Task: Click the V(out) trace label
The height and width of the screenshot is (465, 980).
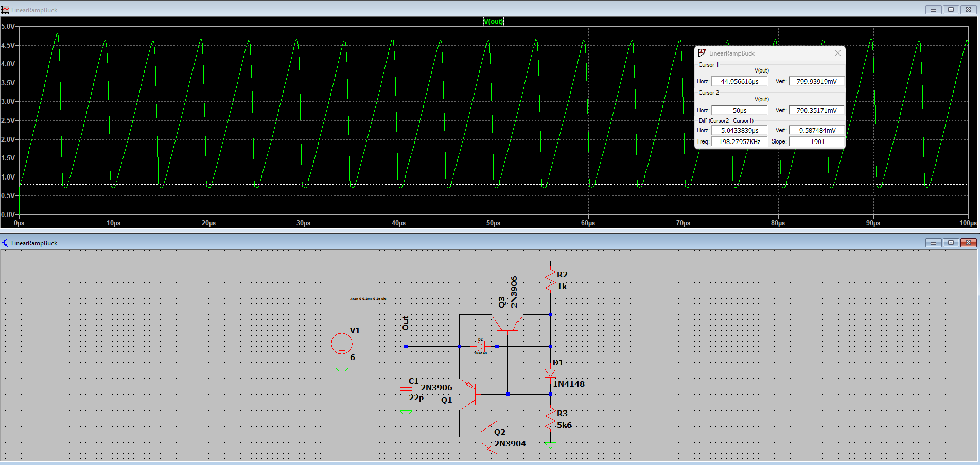Action: [493, 21]
